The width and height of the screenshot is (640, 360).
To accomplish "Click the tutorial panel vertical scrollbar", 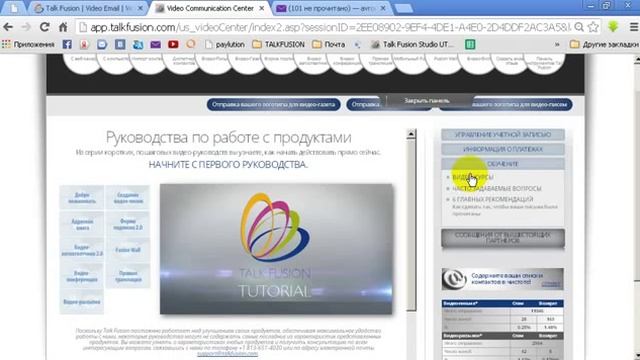I will (x=411, y=225).
